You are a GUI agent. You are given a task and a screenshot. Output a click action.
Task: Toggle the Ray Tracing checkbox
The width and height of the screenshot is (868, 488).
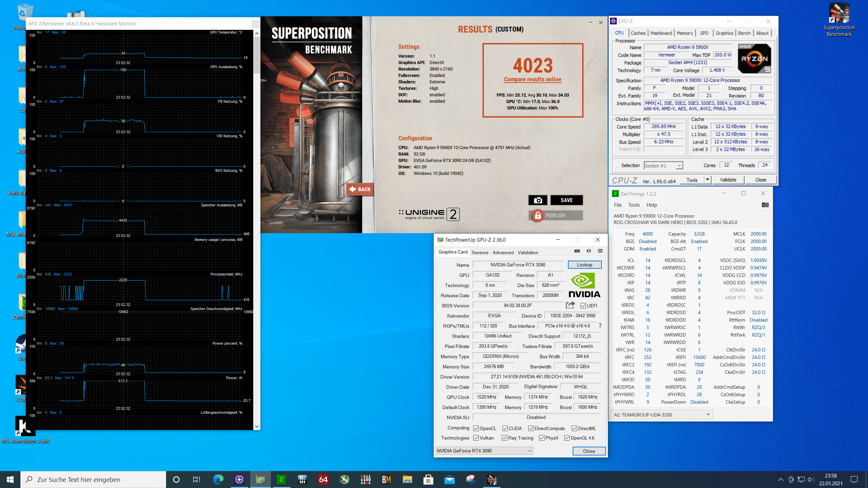505,438
